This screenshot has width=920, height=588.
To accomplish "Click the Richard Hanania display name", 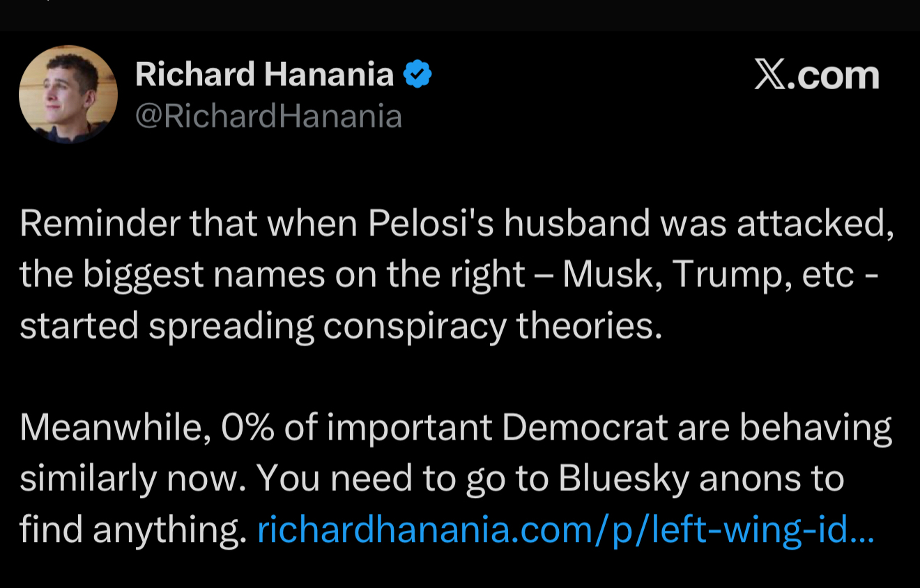I will click(x=264, y=75).
